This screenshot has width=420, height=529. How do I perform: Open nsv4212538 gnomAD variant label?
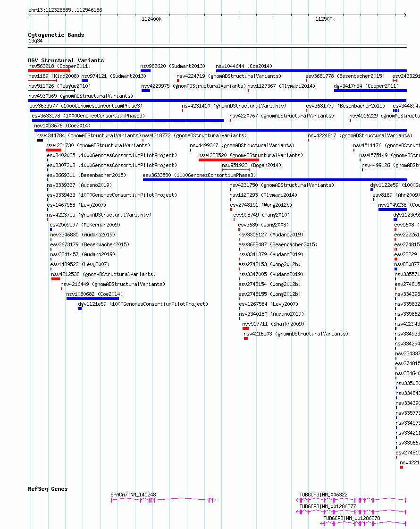(x=103, y=274)
